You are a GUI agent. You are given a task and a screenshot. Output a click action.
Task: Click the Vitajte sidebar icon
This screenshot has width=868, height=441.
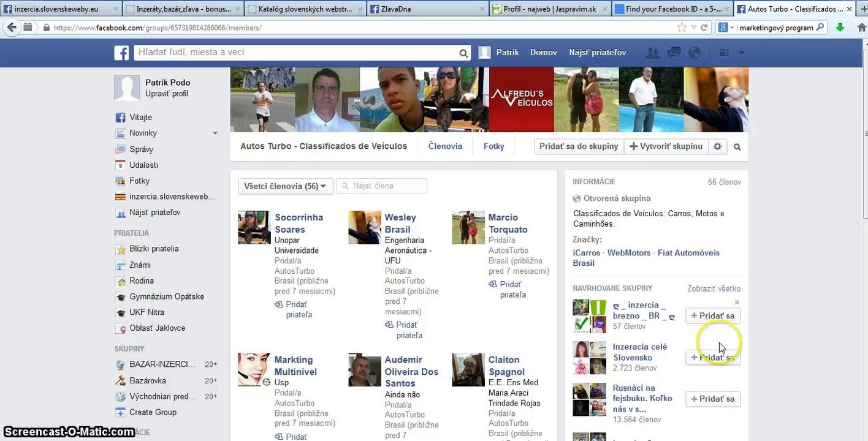120,117
